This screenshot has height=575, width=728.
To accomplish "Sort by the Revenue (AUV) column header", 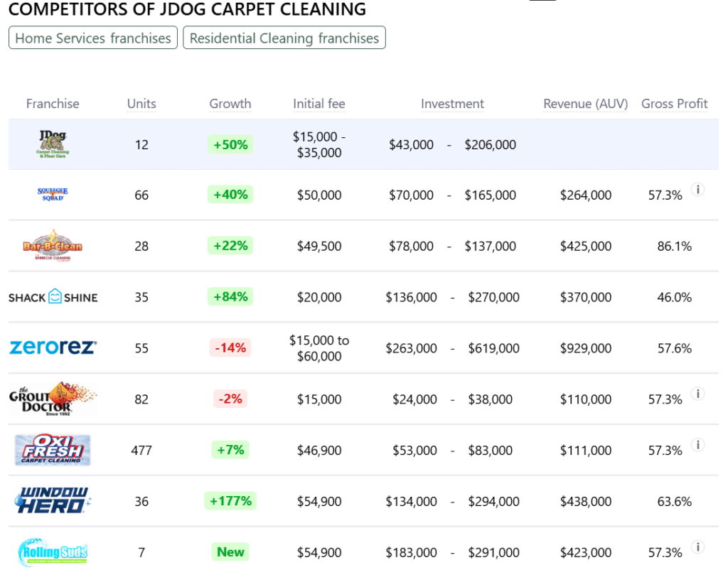I will pos(586,104).
